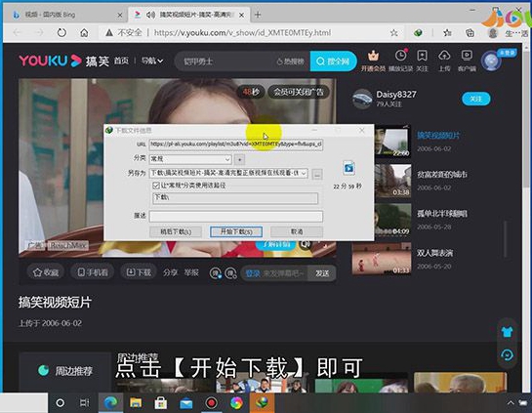532x413 pixels.
Task: Click the Edge icon on the taskbar
Action: click(x=110, y=403)
